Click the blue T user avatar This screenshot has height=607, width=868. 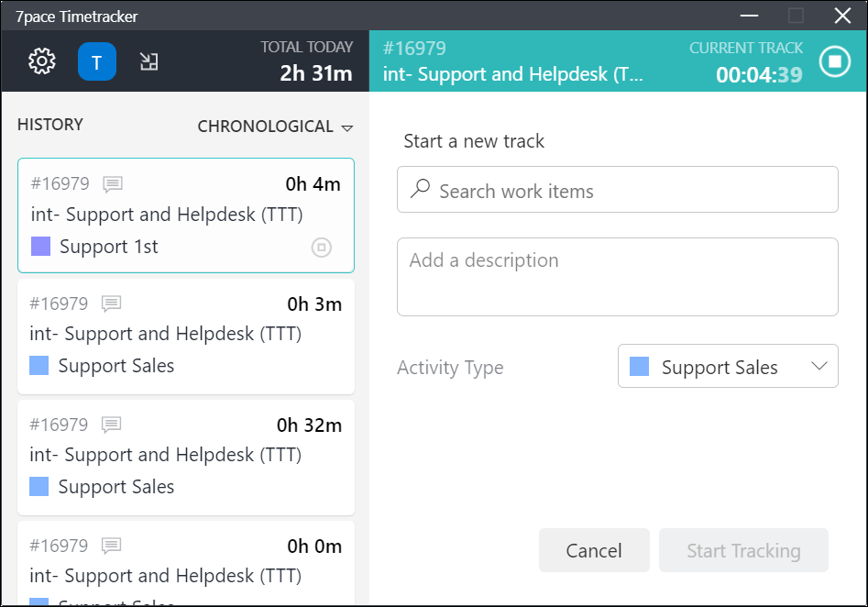pyautogui.click(x=97, y=61)
